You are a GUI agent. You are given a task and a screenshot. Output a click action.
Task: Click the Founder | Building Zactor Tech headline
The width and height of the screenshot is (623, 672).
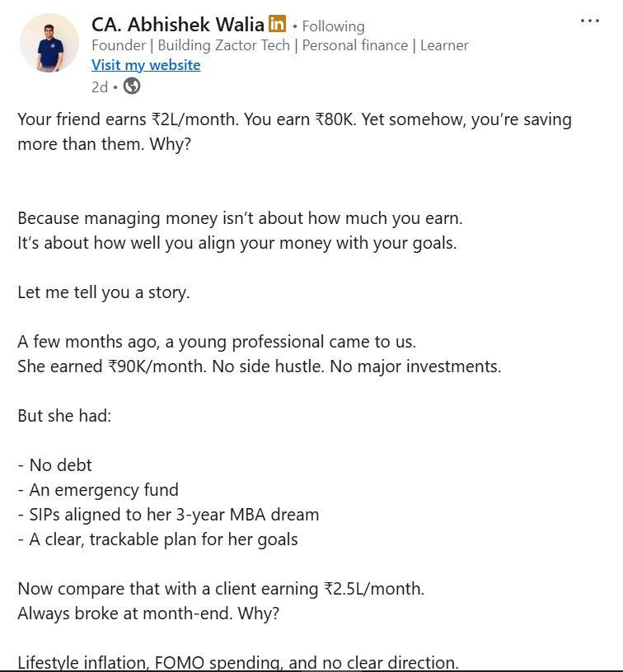(x=279, y=45)
